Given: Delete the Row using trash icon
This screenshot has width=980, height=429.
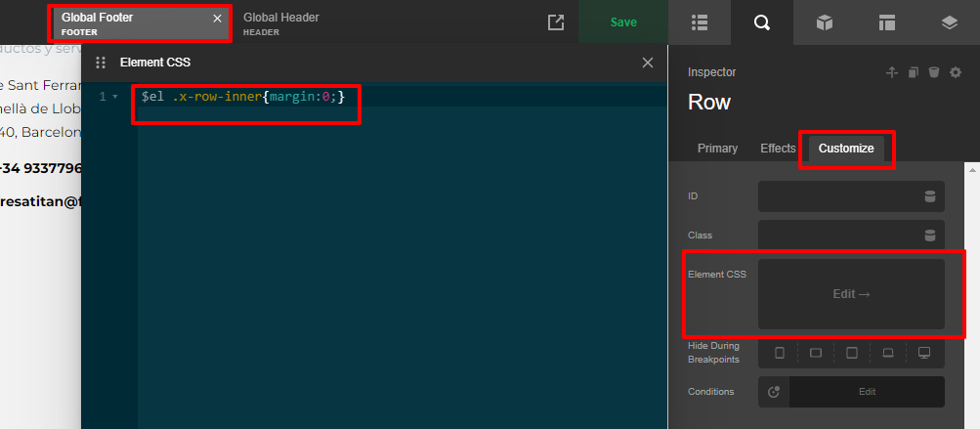Looking at the screenshot, I should click(x=934, y=72).
